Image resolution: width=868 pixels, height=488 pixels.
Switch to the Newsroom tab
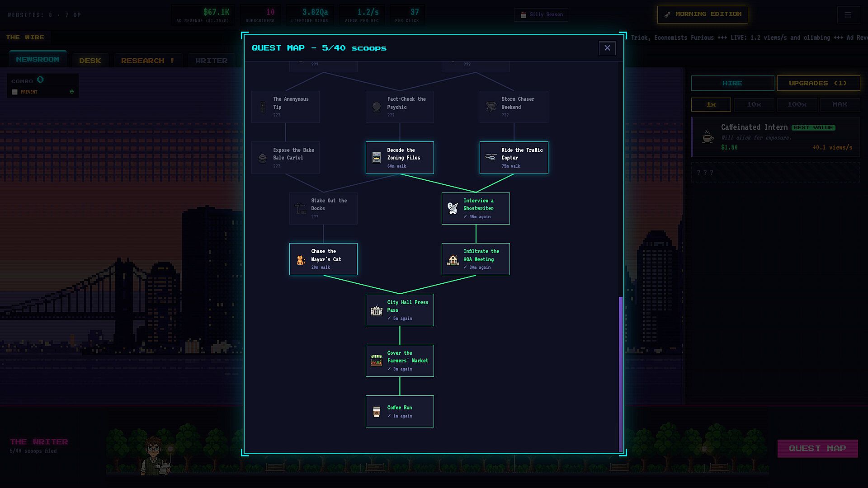tap(38, 59)
